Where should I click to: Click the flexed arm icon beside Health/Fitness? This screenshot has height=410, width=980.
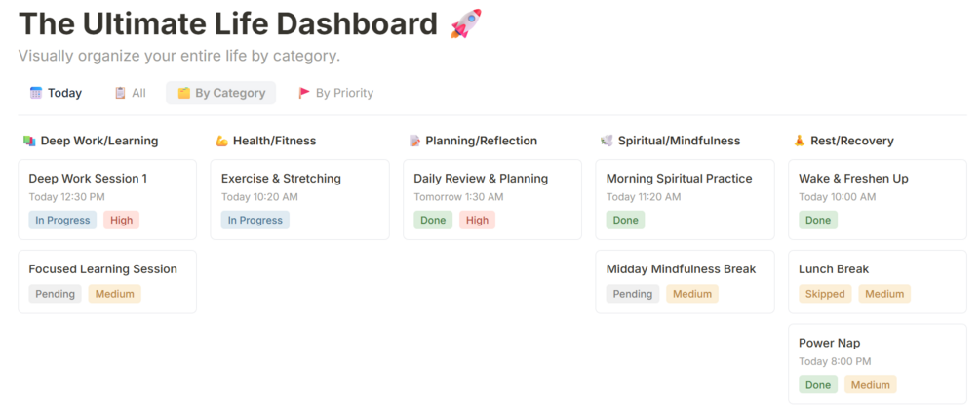(x=221, y=141)
